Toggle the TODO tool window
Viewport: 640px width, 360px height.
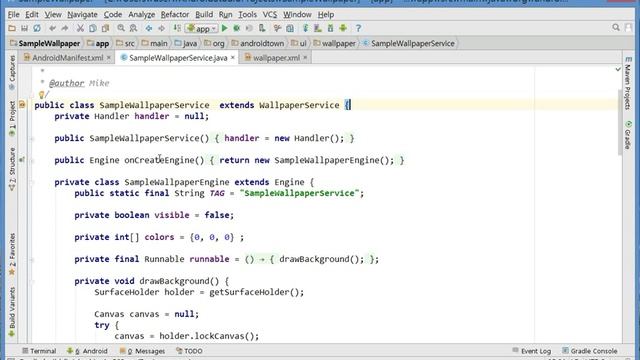(189, 351)
